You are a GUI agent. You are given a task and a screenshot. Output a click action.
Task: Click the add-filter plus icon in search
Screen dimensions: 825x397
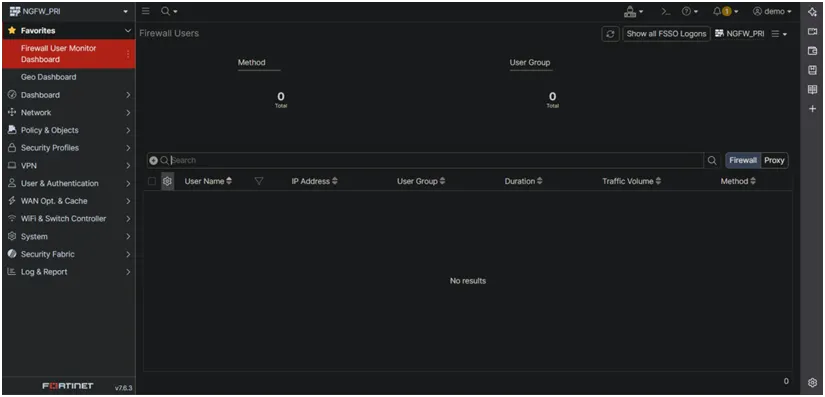click(154, 160)
